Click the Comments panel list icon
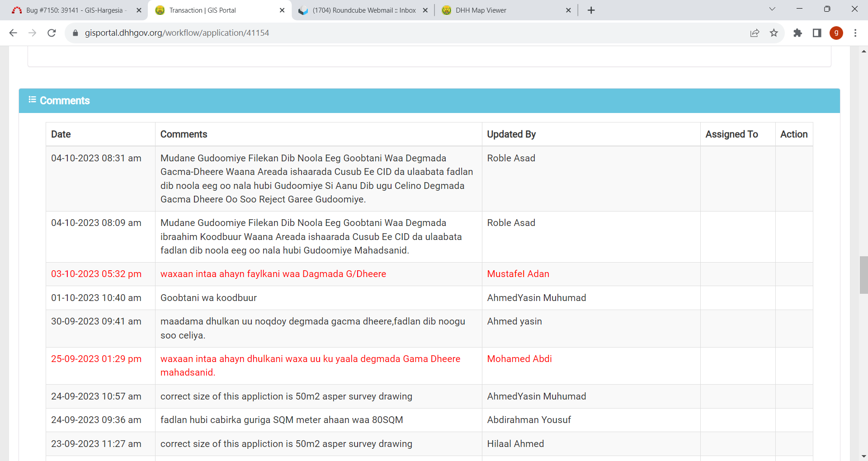The width and height of the screenshot is (868, 461). tap(32, 100)
